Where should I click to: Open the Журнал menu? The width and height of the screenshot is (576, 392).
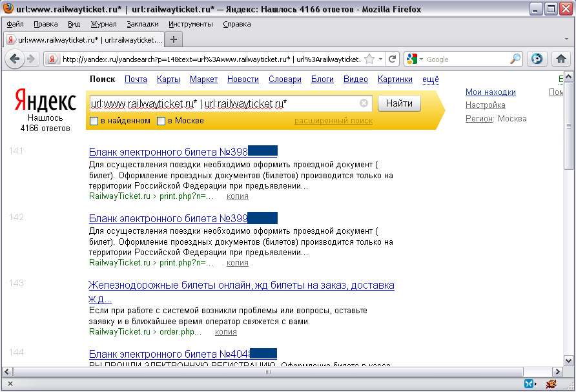pos(103,25)
